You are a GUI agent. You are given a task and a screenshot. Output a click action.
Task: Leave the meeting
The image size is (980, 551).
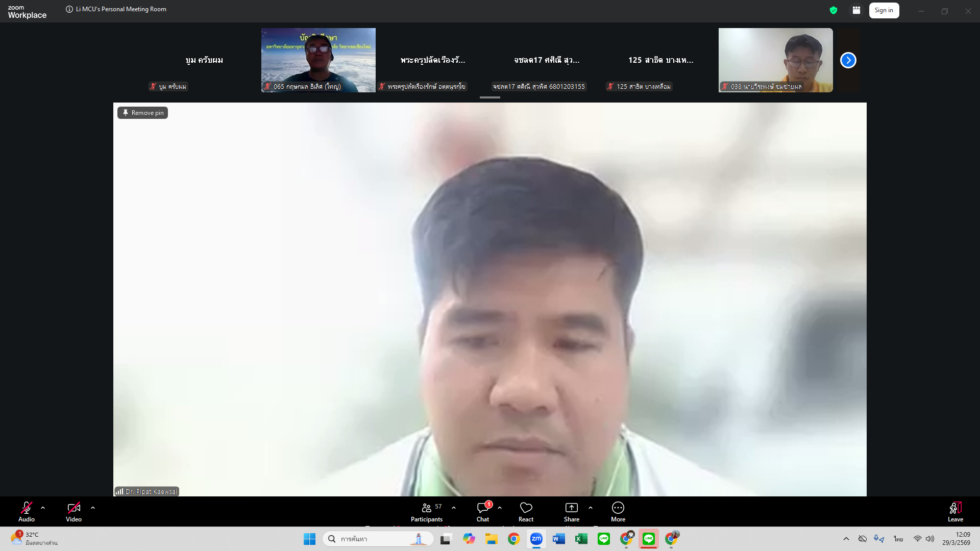click(955, 511)
